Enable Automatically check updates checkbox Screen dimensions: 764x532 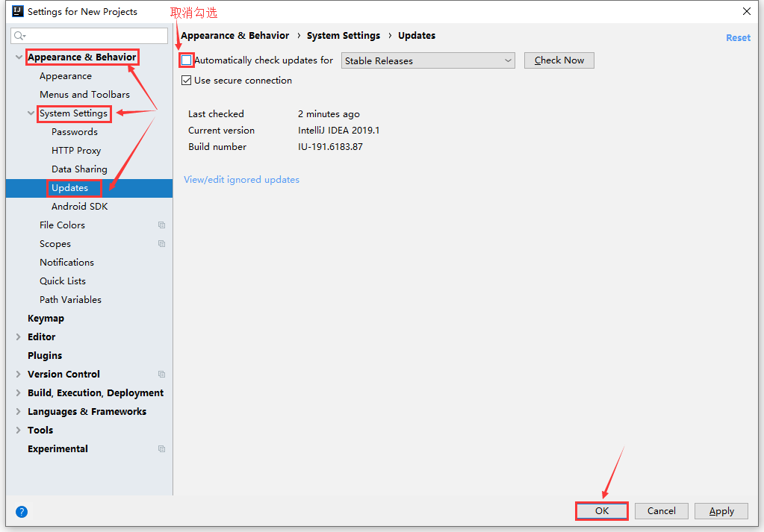click(186, 60)
